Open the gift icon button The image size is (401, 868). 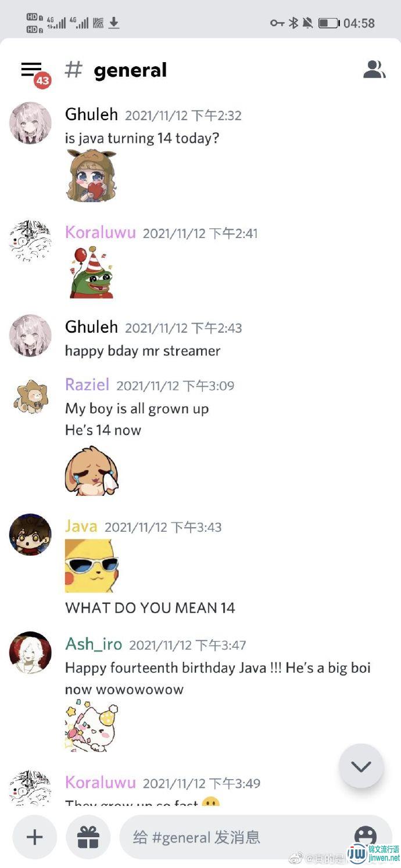click(88, 837)
